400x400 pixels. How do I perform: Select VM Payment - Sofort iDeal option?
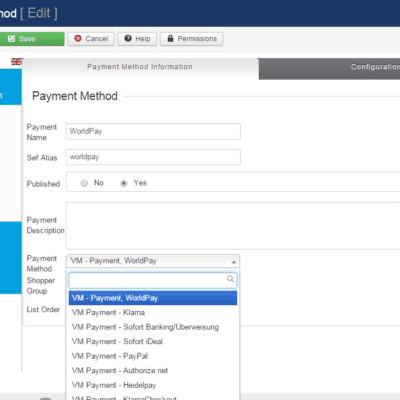click(x=153, y=342)
